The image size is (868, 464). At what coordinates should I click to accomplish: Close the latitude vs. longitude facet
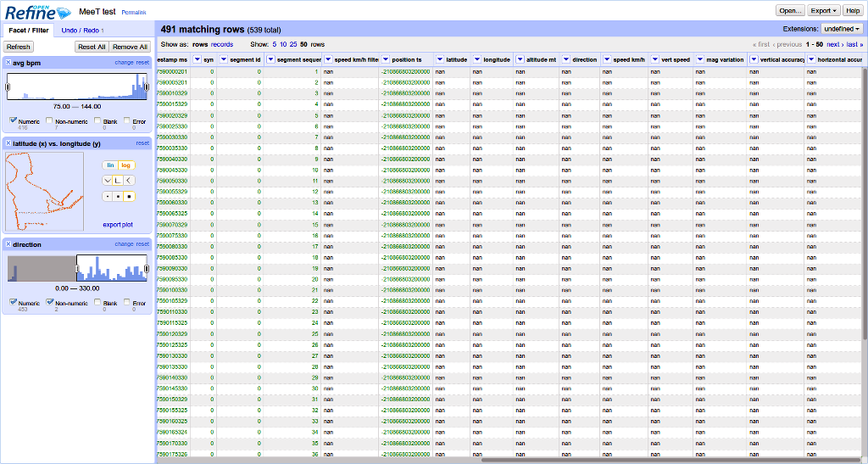pyautogui.click(x=8, y=143)
